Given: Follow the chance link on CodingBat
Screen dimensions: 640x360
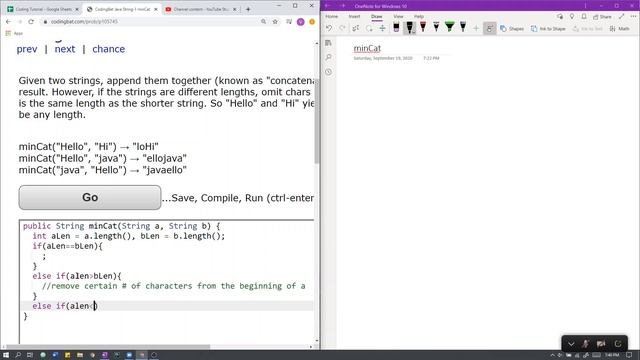Looking at the screenshot, I should pos(109,49).
